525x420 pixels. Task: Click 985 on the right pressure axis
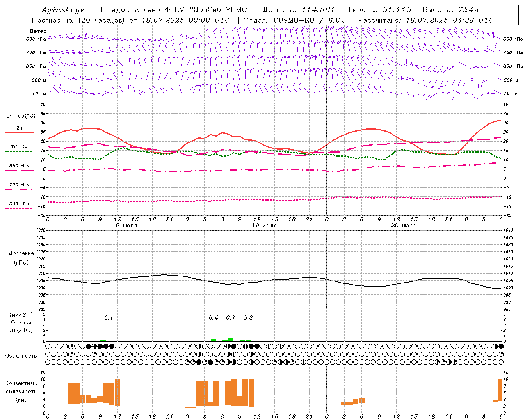pyautogui.click(x=507, y=309)
